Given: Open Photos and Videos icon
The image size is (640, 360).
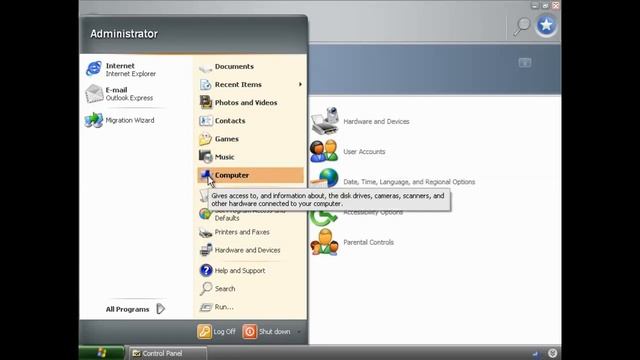Looking at the screenshot, I should pos(205,102).
